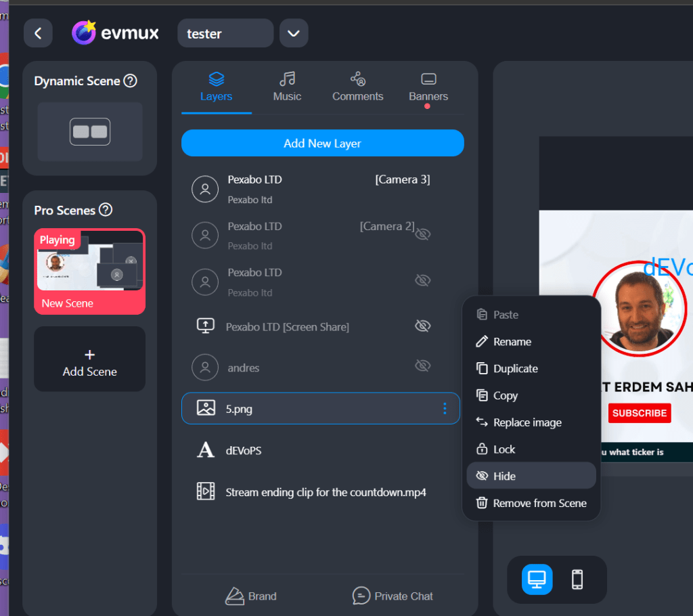The height and width of the screenshot is (616, 693).
Task: Switch to mobile preview mode
Action: [x=577, y=579]
